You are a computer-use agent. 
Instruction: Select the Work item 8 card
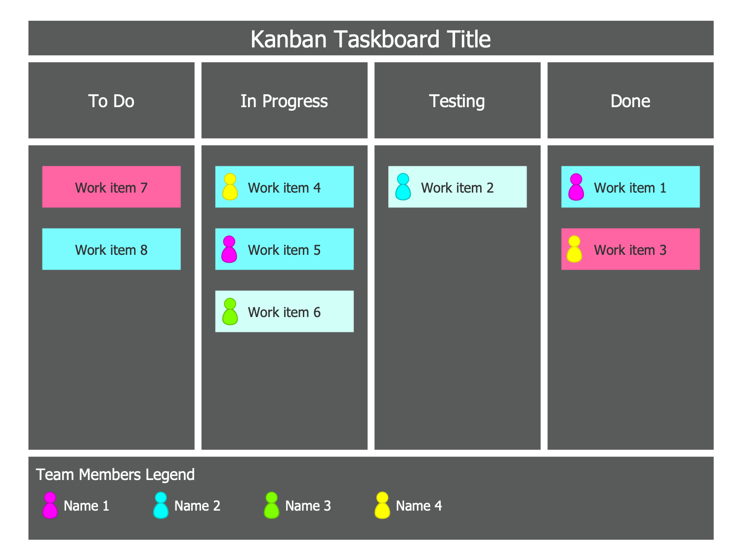(x=111, y=249)
